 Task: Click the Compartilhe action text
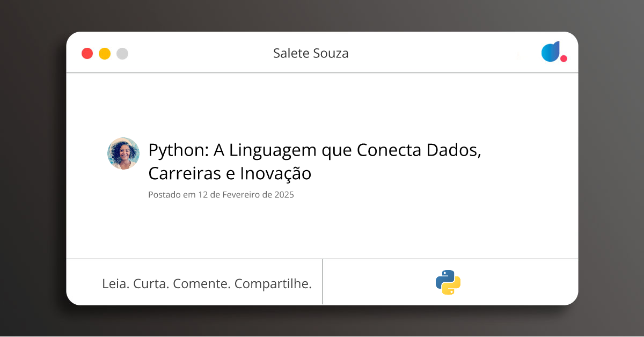pyautogui.click(x=274, y=283)
